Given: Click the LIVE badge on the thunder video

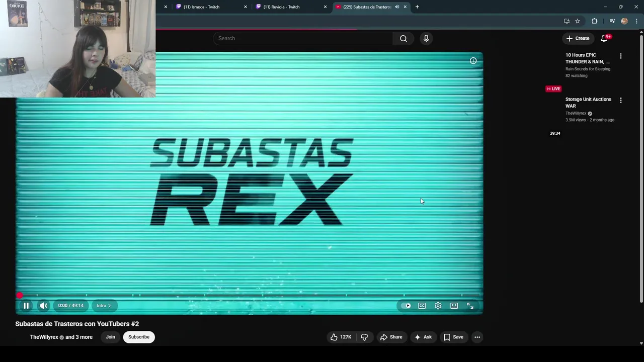Looking at the screenshot, I should click(x=553, y=89).
